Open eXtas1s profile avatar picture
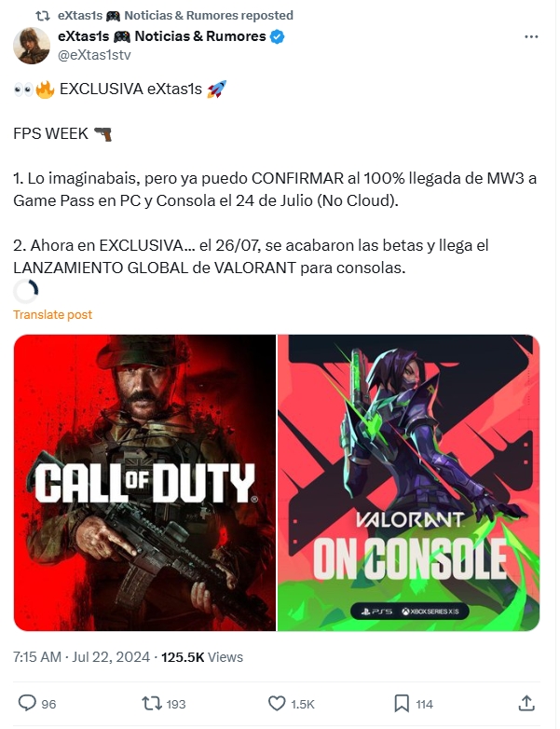 click(32, 46)
